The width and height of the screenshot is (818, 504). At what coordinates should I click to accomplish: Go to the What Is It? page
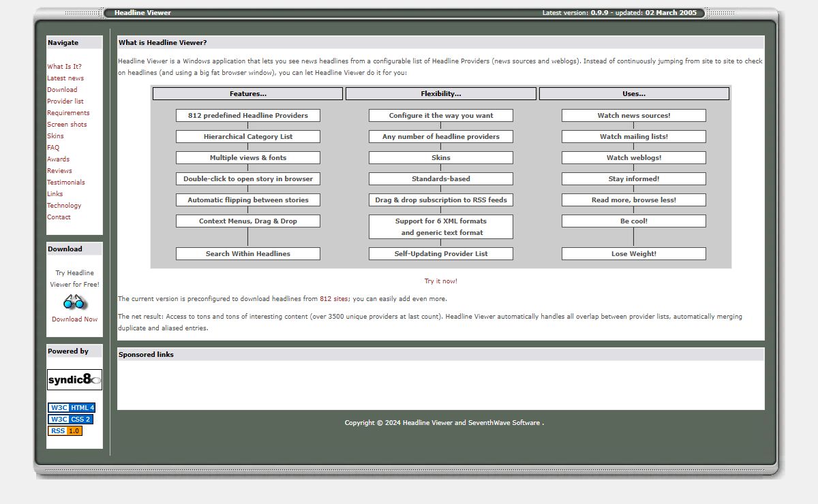point(64,67)
